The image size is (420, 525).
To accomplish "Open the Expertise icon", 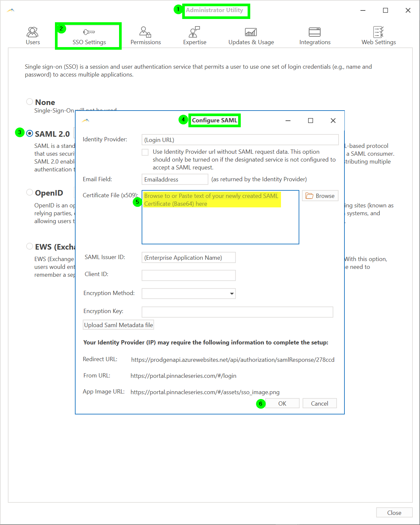I will click(194, 32).
